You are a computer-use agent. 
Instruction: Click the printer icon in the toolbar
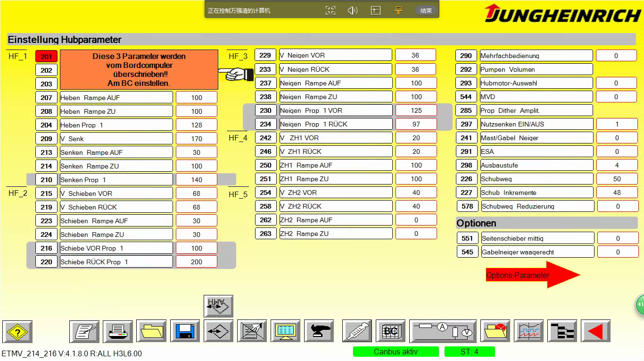pyautogui.click(x=118, y=331)
